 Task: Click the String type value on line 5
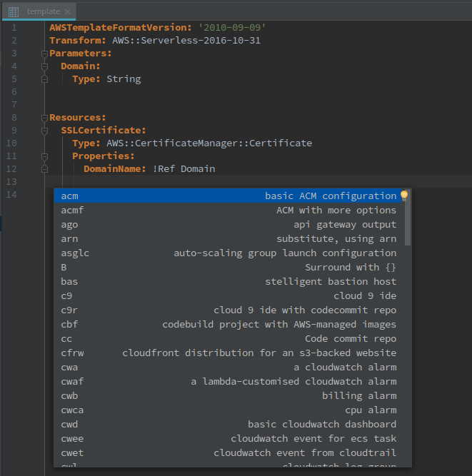click(124, 79)
